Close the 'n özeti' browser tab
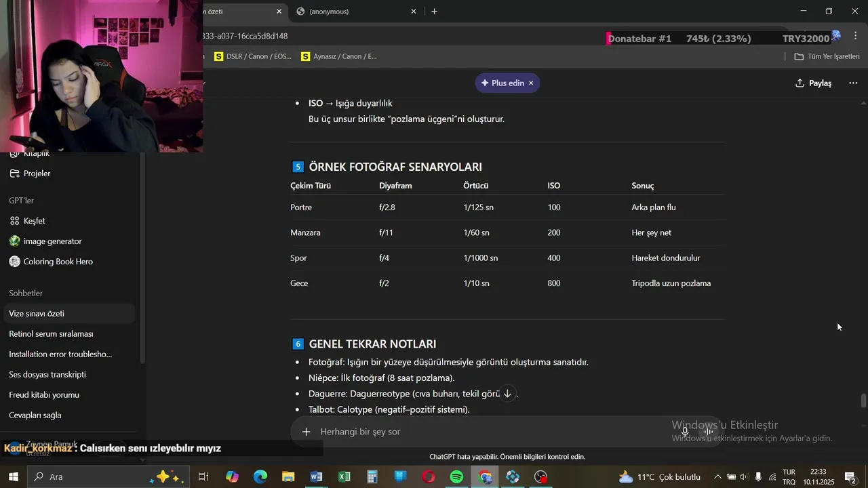 [279, 12]
